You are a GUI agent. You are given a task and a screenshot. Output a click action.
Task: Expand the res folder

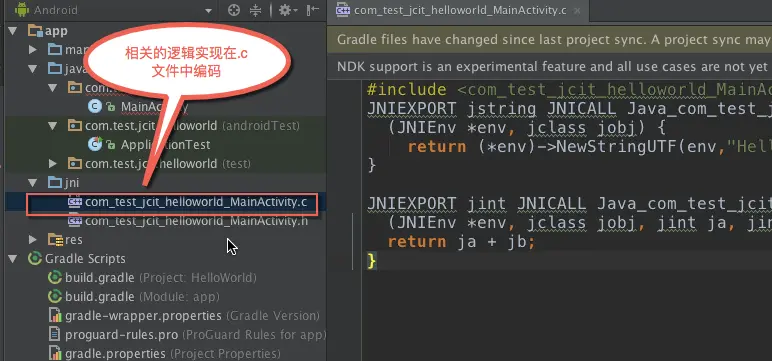click(x=32, y=240)
